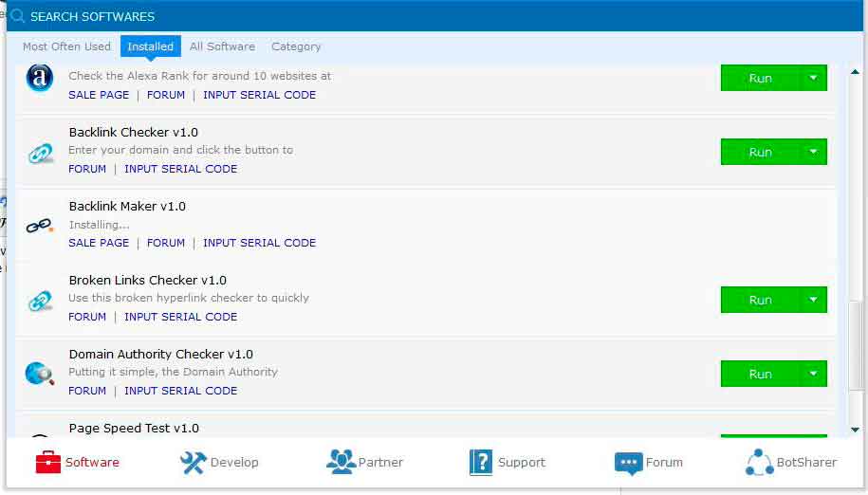
Task: Open the Develop section in bottom bar
Action: coord(219,463)
